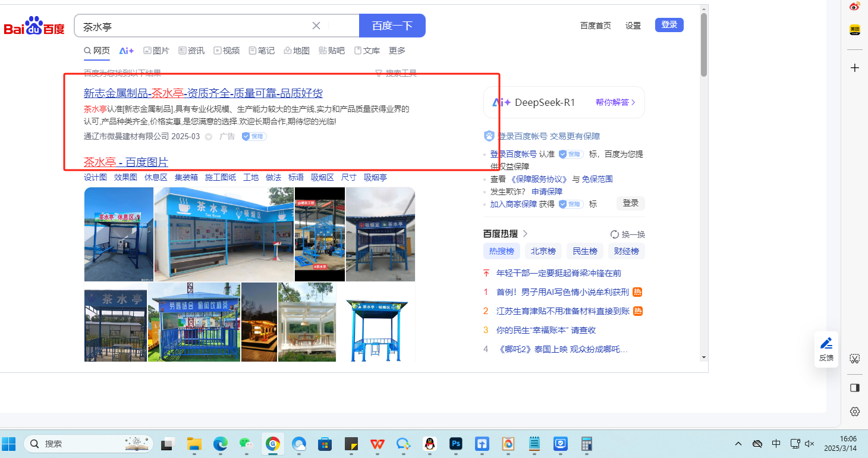The width and height of the screenshot is (868, 458).
Task: Switch to the 资讯 tab
Action: [x=191, y=51]
